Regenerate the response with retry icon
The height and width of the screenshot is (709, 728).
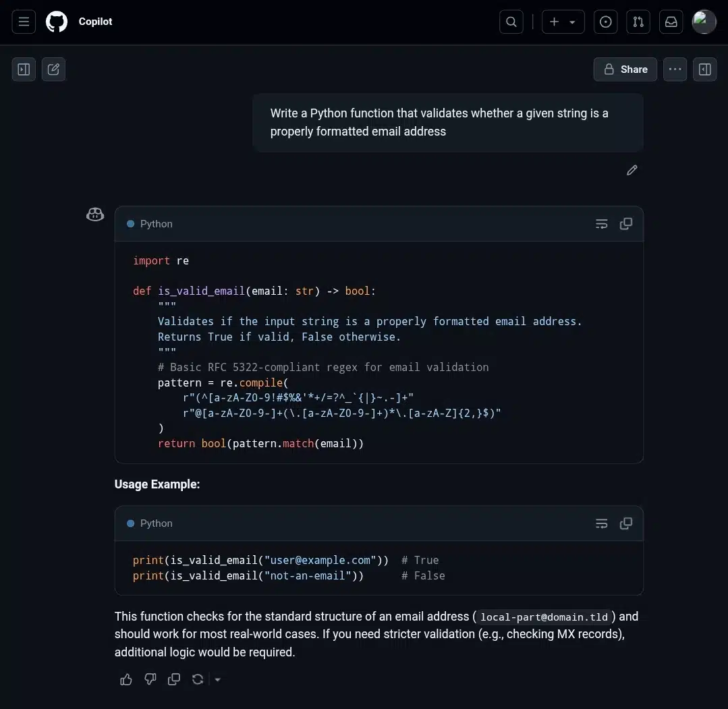coord(197,679)
